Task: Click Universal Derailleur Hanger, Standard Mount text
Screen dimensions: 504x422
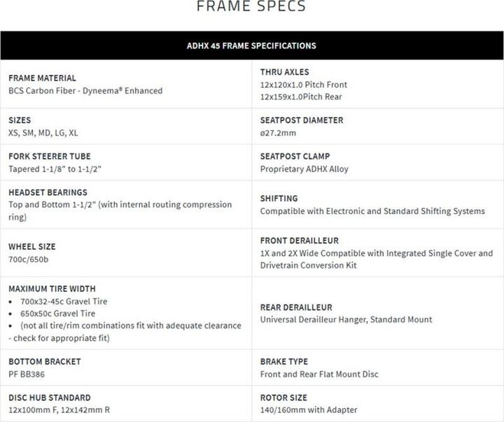Action: [x=346, y=319]
